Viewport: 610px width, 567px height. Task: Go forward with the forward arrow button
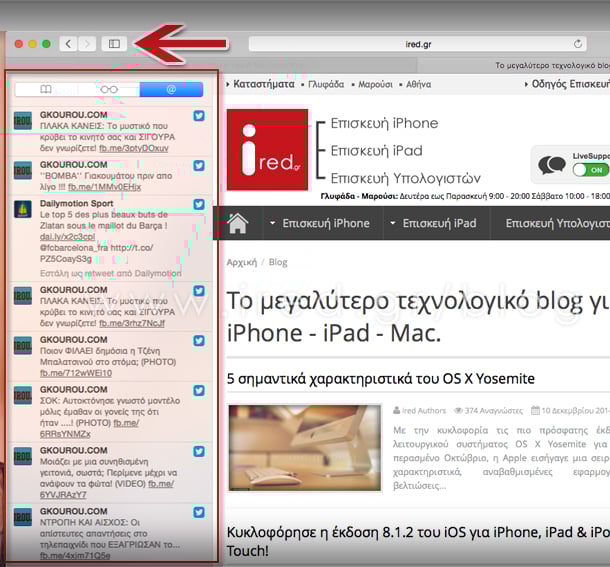tap(87, 44)
